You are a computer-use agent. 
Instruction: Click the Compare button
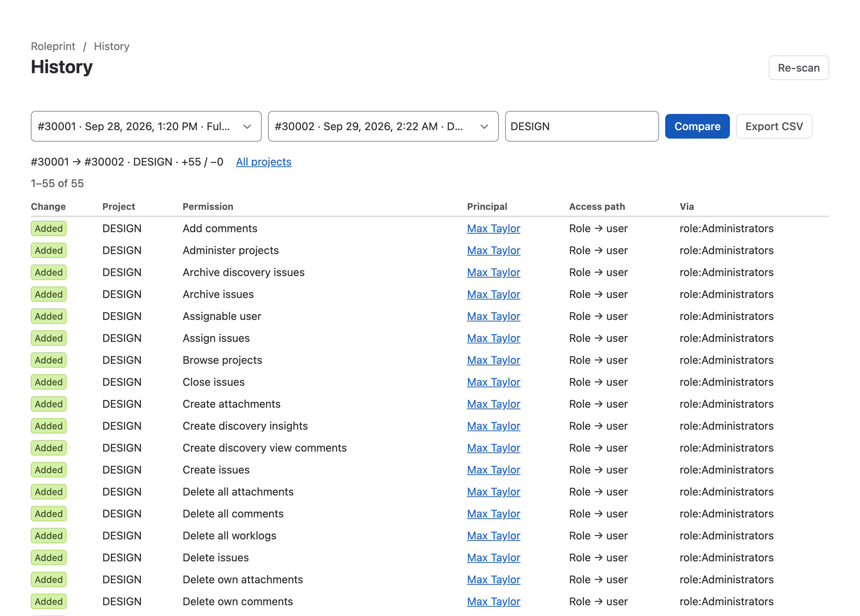click(x=697, y=126)
